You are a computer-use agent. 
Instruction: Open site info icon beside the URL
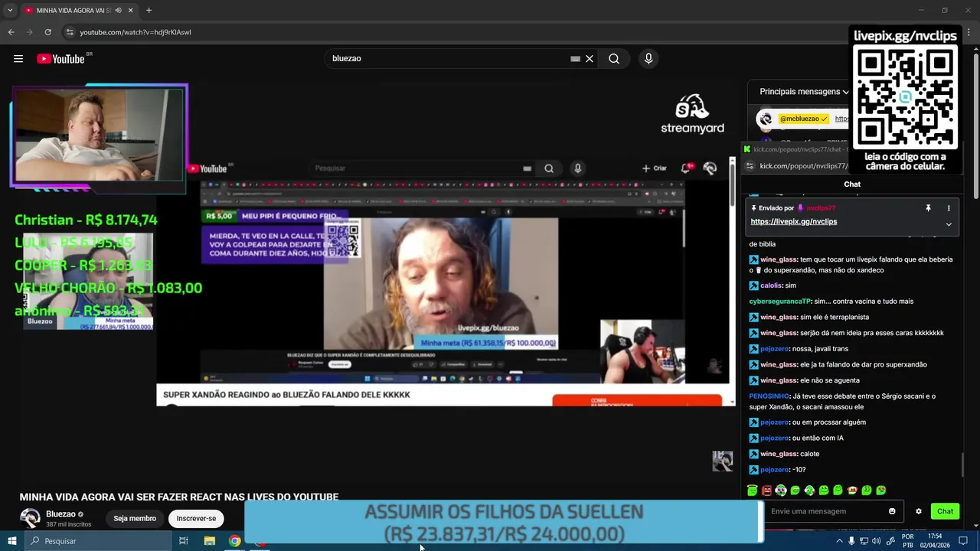tap(70, 32)
